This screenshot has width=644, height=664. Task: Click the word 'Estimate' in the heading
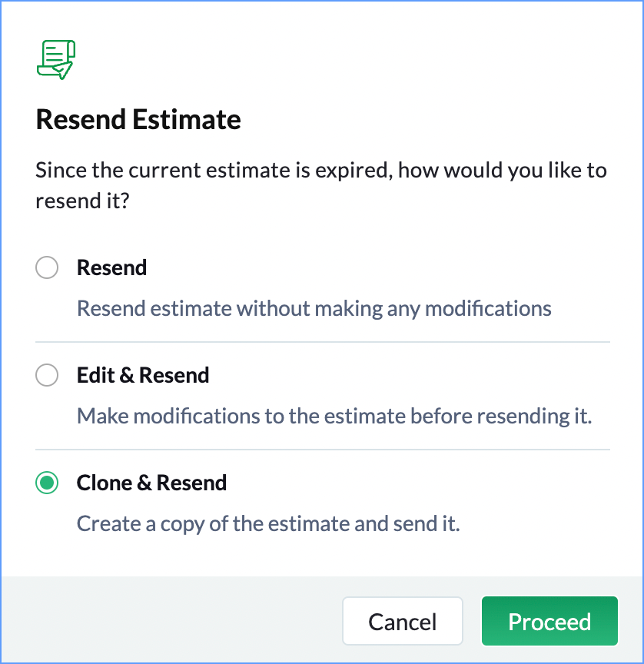coord(187,119)
